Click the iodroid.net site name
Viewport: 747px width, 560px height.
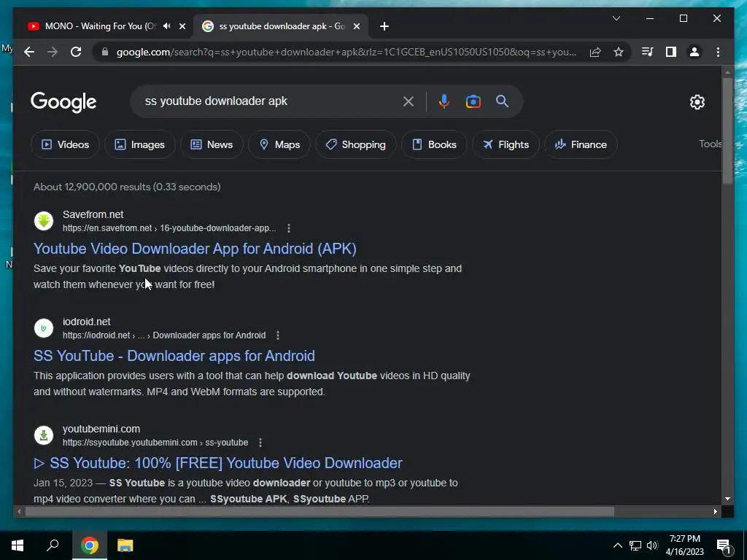(x=86, y=322)
